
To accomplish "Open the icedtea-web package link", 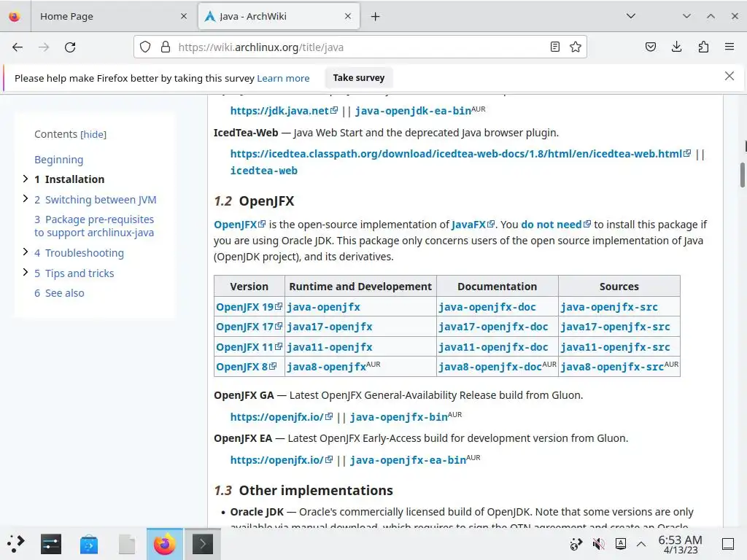I will click(x=264, y=171).
